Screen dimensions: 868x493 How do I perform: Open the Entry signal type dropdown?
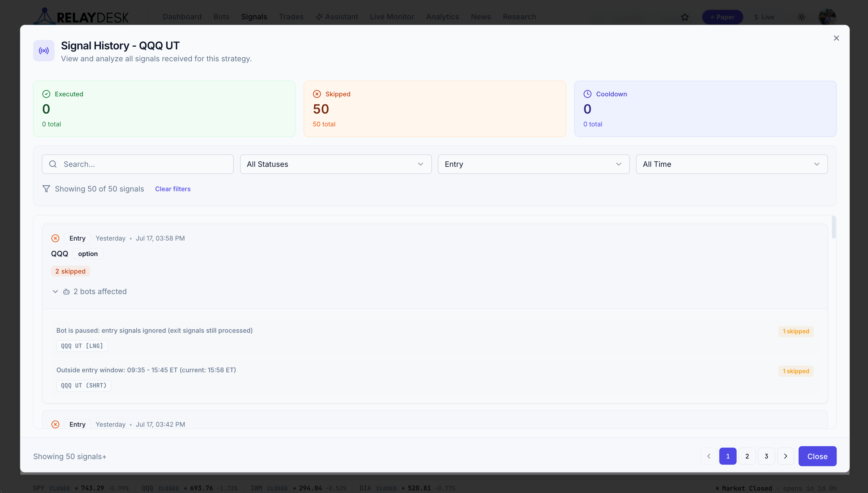(x=534, y=164)
